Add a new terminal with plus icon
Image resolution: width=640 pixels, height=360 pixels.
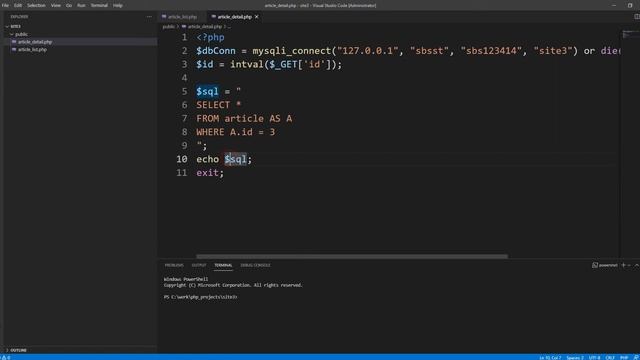coord(623,265)
